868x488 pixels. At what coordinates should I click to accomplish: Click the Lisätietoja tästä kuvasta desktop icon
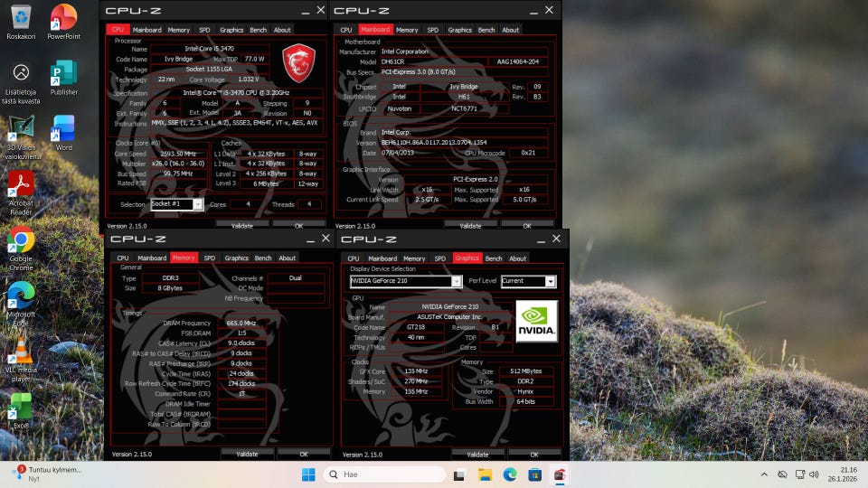(21, 83)
